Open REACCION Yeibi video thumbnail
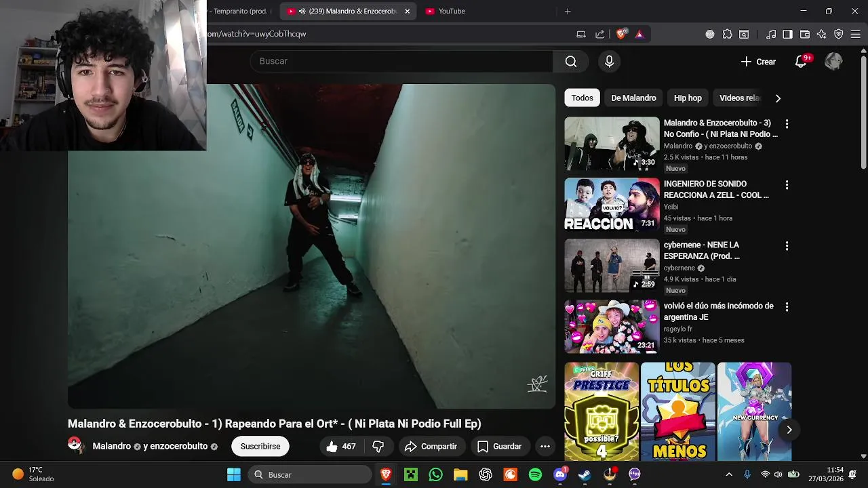Viewport: 868px width, 488px height. (x=612, y=205)
